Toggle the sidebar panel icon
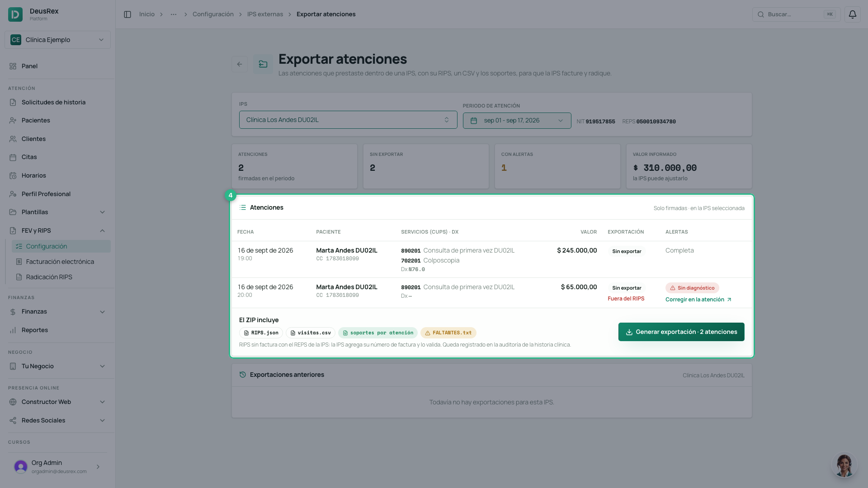This screenshot has width=868, height=488. click(x=127, y=14)
